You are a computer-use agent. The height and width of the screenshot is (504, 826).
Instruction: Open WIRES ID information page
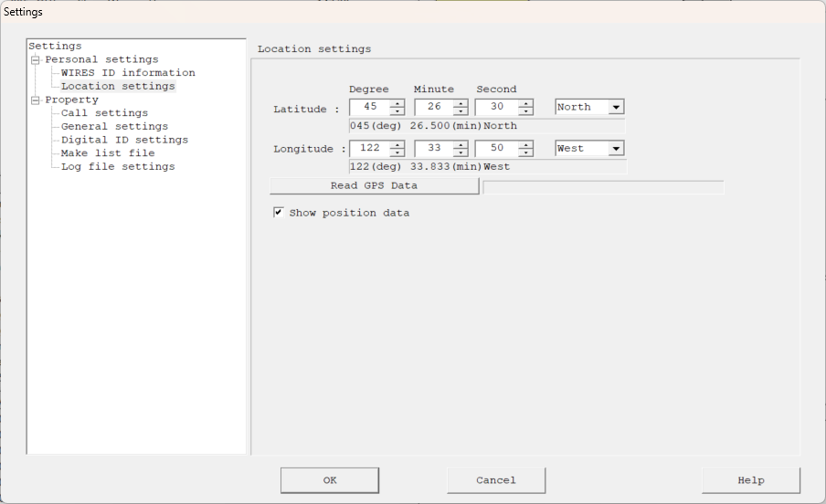[128, 73]
